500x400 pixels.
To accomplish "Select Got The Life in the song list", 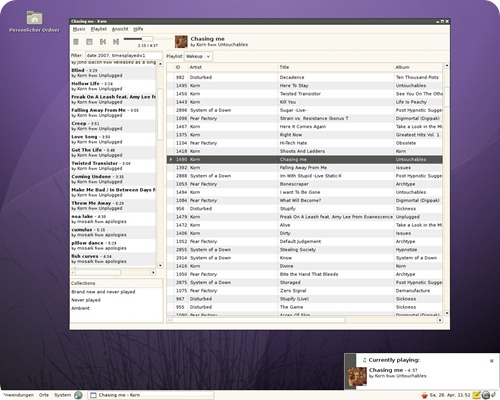I will click(x=113, y=153).
